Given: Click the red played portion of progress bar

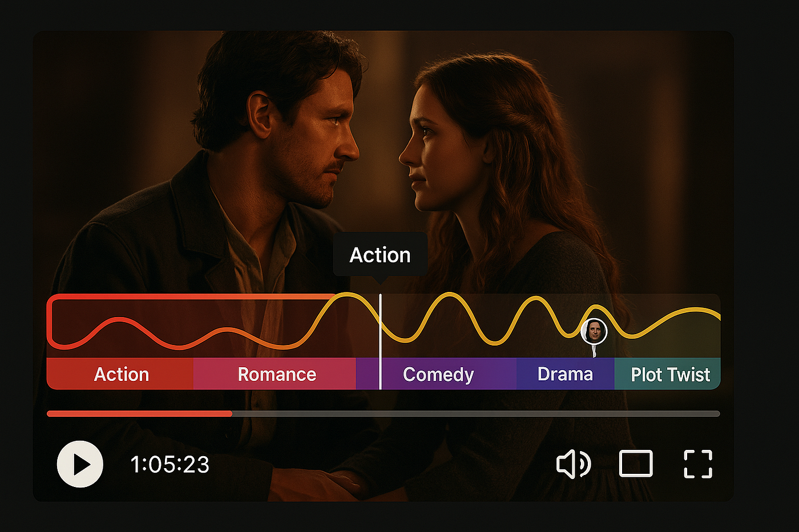Looking at the screenshot, I should tap(139, 413).
